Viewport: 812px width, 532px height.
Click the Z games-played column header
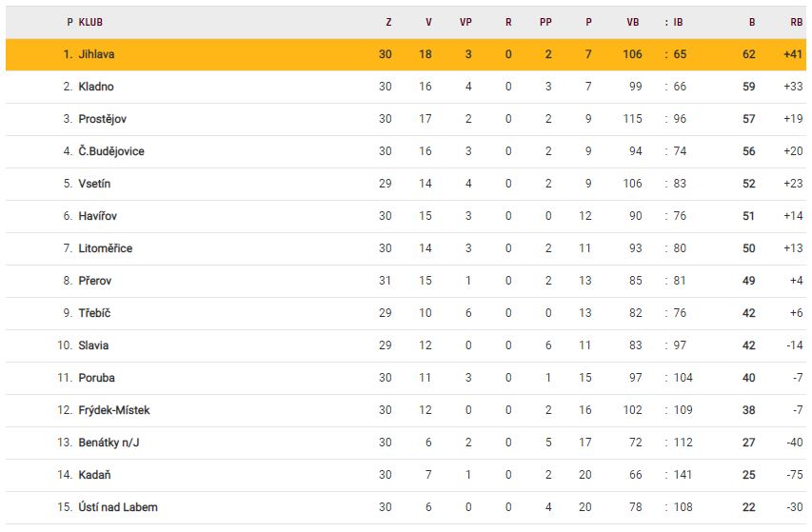click(x=388, y=22)
